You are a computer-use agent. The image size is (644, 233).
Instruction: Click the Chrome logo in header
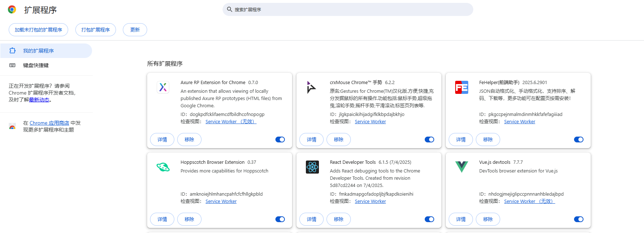[12, 10]
